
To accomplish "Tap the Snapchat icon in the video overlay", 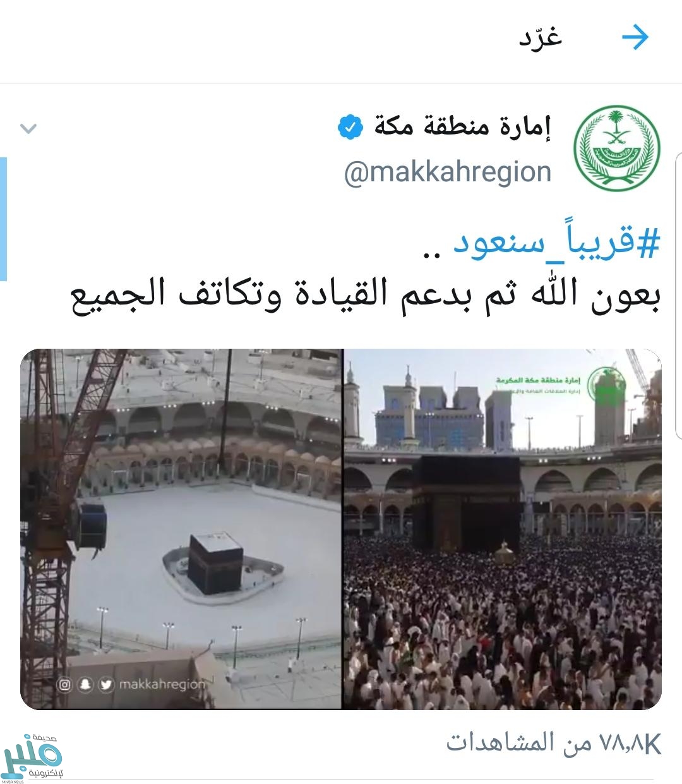I will 85,684.
